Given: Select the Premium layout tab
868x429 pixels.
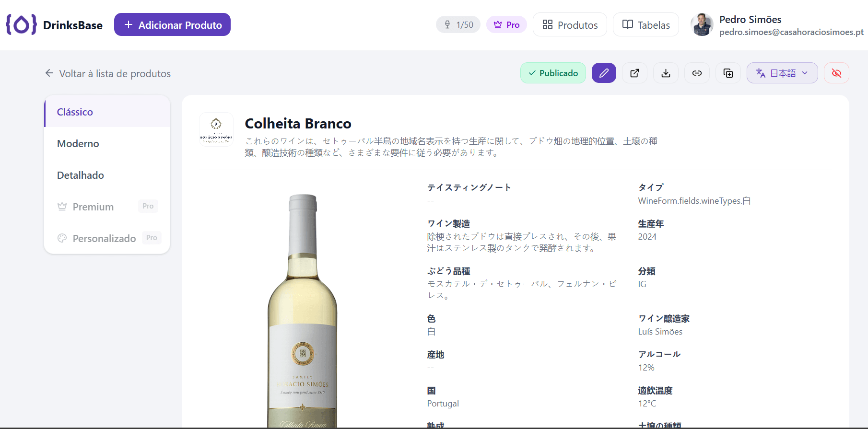Looking at the screenshot, I should click(x=107, y=207).
